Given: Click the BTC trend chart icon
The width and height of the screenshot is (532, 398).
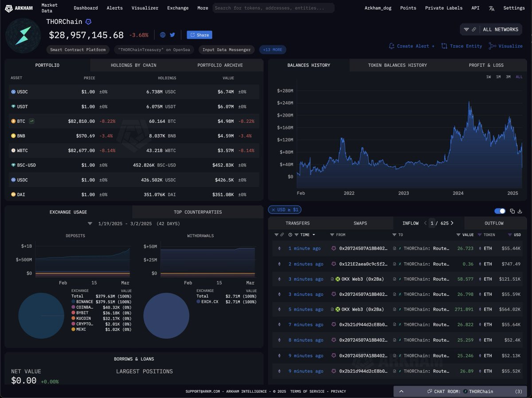Looking at the screenshot, I should click(31, 121).
